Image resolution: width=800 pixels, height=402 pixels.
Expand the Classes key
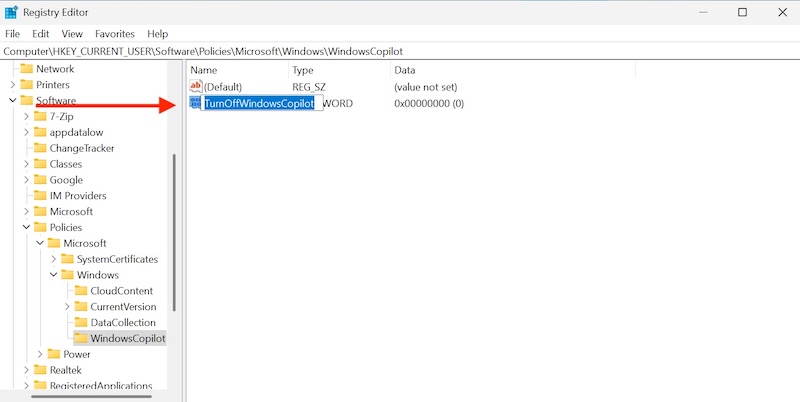coord(27,164)
